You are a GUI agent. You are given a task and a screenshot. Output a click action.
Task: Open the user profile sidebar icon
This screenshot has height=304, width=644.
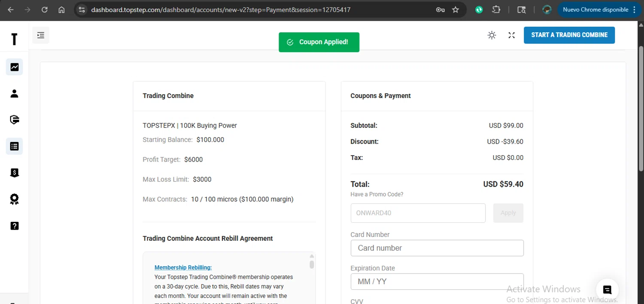(15, 93)
